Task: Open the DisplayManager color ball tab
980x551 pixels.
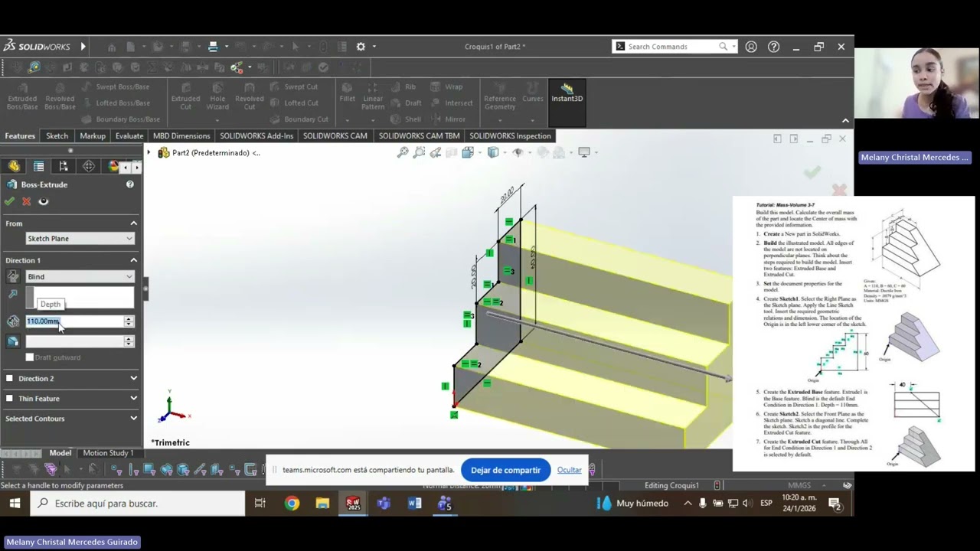Action: (x=113, y=166)
